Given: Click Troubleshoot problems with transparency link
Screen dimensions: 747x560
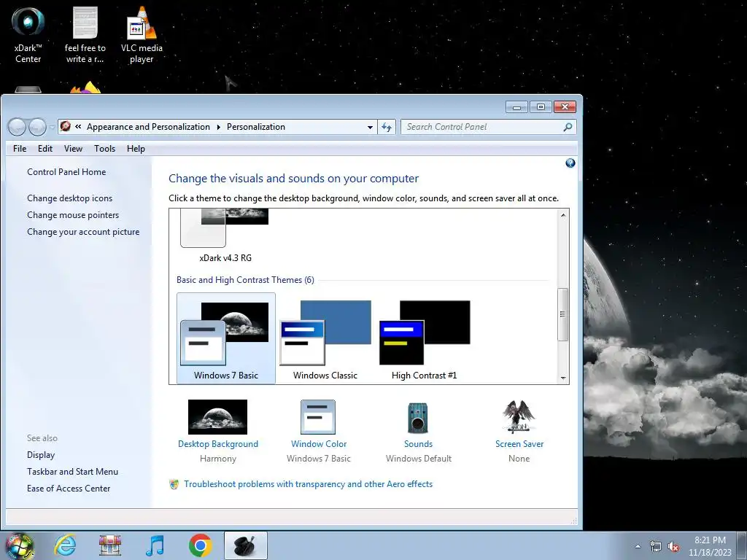Looking at the screenshot, I should pyautogui.click(x=309, y=484).
